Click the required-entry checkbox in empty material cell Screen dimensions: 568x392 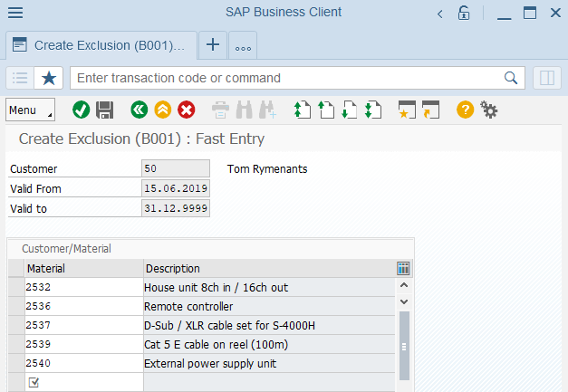[34, 382]
